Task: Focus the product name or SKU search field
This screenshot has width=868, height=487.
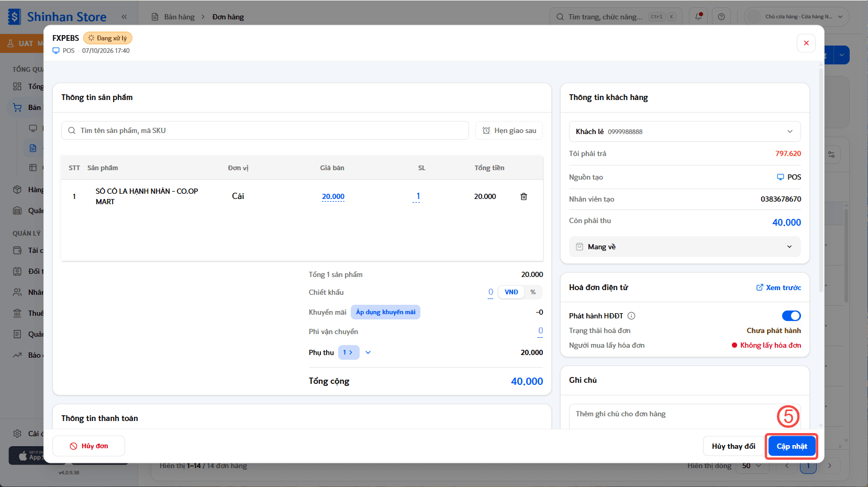Action: [x=265, y=130]
